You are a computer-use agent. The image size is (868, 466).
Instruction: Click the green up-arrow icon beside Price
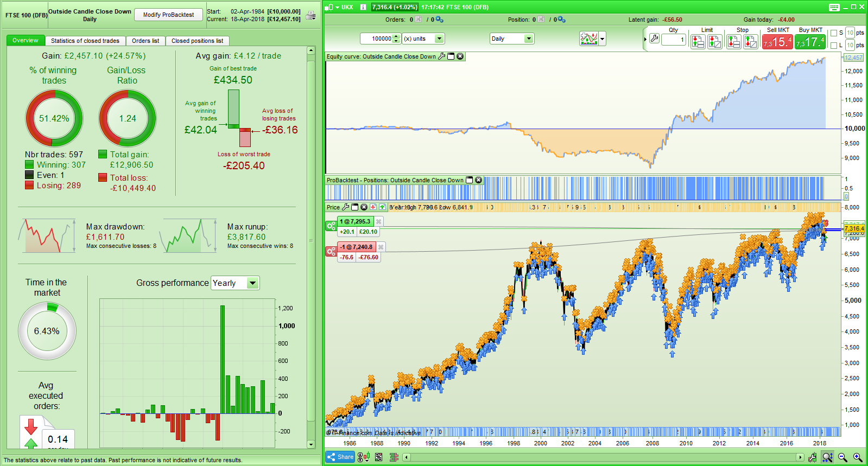[382, 207]
